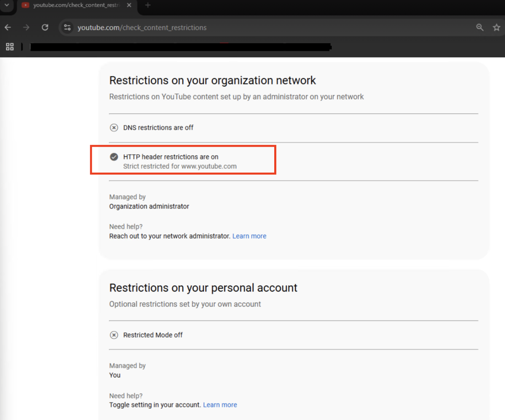The height and width of the screenshot is (420, 505).
Task: Click 'HTTP header restrictions are on' text
Action: click(x=171, y=157)
